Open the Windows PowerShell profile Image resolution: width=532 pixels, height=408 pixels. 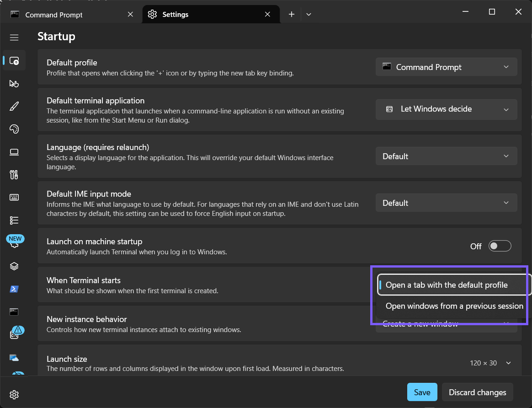coord(14,289)
